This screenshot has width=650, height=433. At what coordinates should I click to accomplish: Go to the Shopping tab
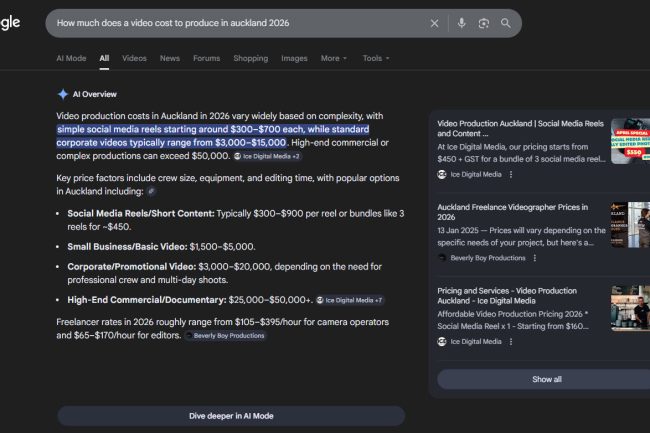[x=251, y=58]
